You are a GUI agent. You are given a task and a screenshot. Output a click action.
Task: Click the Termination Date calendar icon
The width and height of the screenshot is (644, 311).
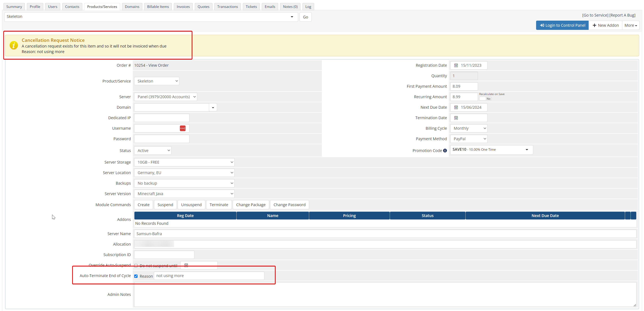[456, 118]
